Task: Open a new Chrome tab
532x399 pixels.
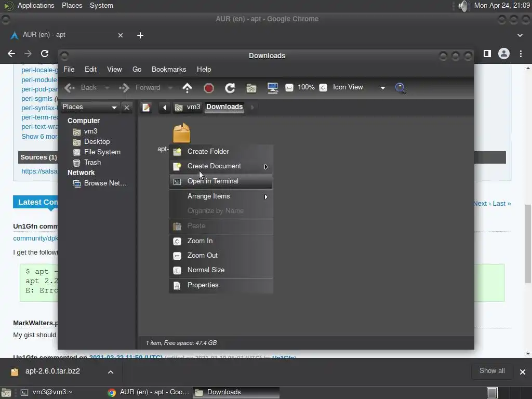Action: tap(140, 35)
